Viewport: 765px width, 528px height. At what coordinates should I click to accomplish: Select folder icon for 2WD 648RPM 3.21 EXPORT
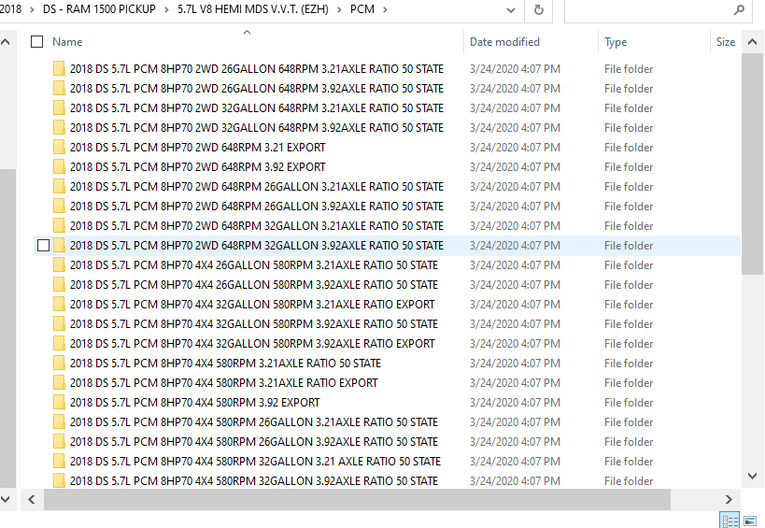(59, 147)
